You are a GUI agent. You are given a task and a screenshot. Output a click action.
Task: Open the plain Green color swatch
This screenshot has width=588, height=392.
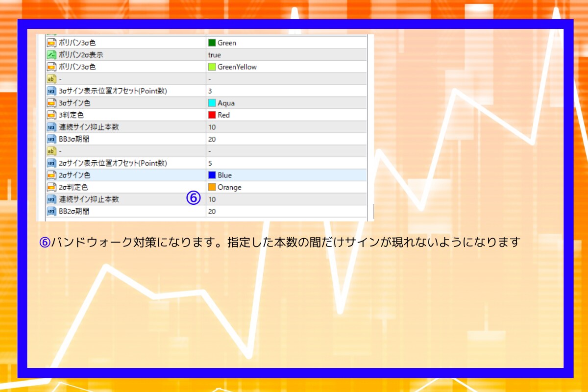pos(212,43)
